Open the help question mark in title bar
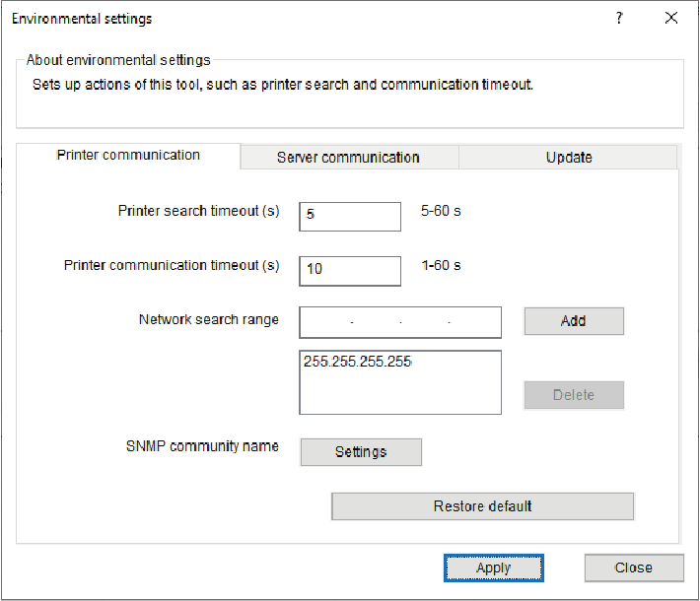Image resolution: width=700 pixels, height=601 pixels. [619, 19]
